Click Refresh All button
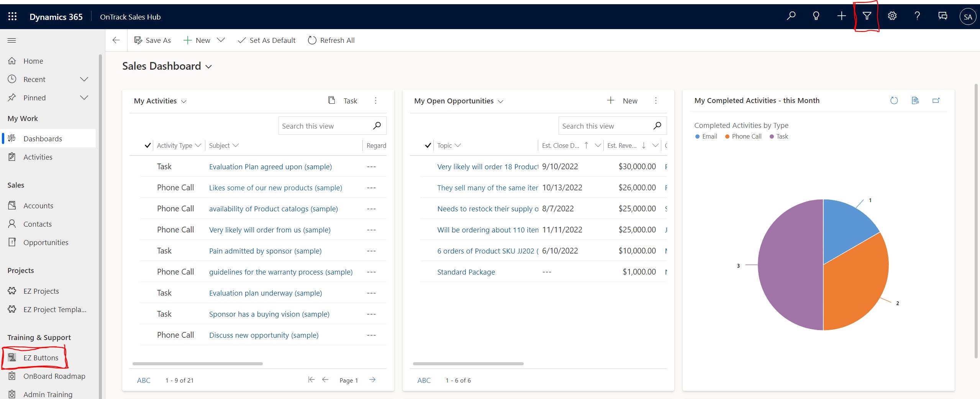Screen dimensions: 980x399 point(331,40)
